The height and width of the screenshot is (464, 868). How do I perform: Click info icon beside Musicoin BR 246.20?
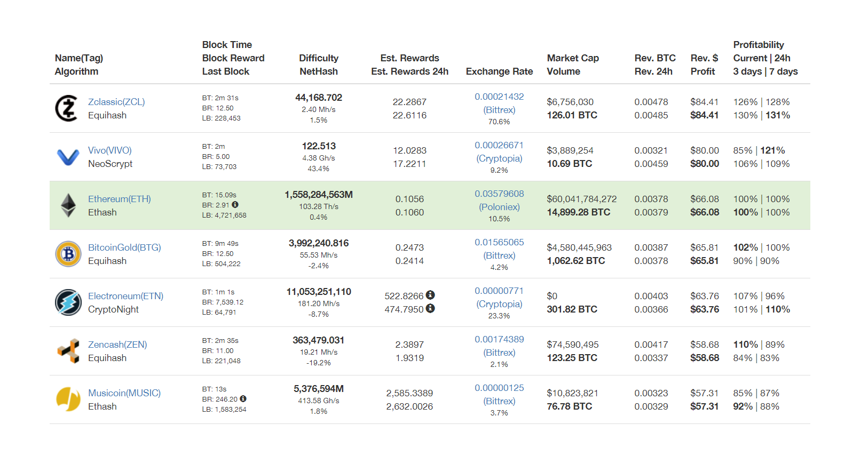click(243, 399)
